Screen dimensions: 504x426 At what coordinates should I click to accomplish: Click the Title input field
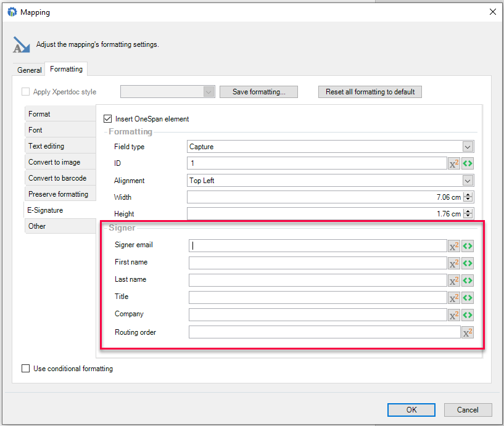pos(318,298)
